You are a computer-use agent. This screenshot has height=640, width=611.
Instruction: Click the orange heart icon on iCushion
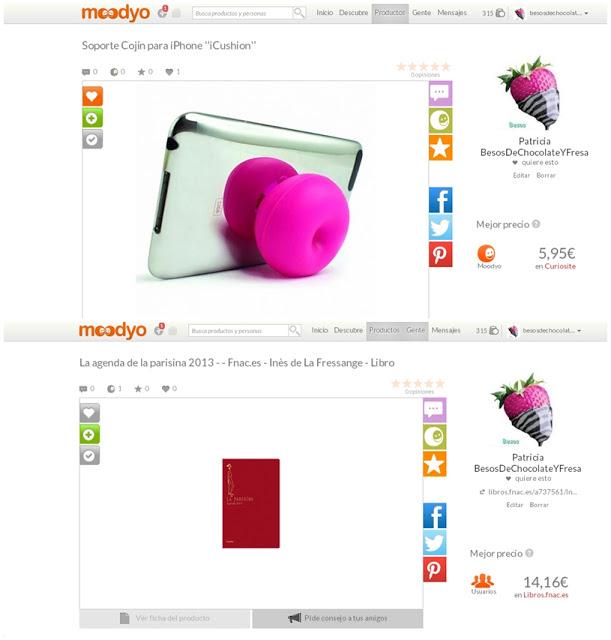point(92,96)
